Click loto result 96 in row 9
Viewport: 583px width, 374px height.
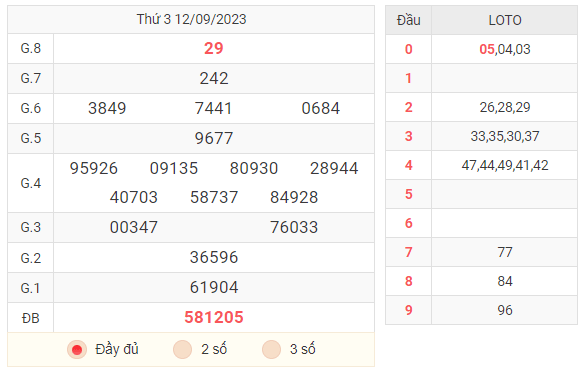505,310
